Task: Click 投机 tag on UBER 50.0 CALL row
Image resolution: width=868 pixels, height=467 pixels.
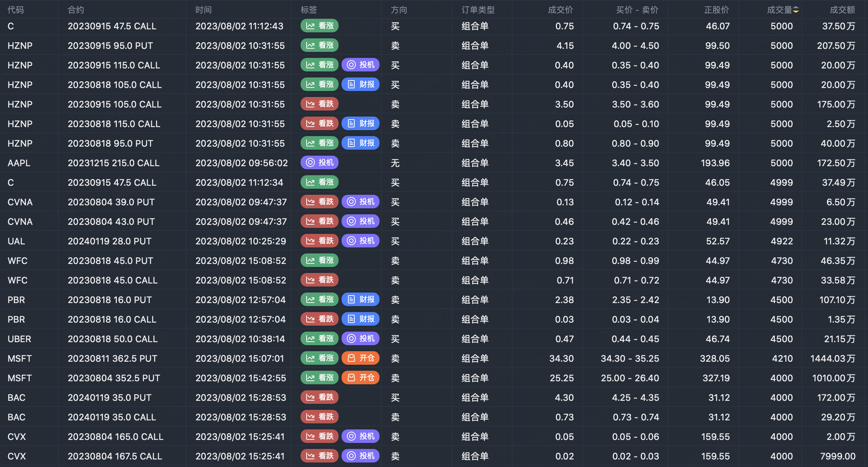Action: pos(360,339)
